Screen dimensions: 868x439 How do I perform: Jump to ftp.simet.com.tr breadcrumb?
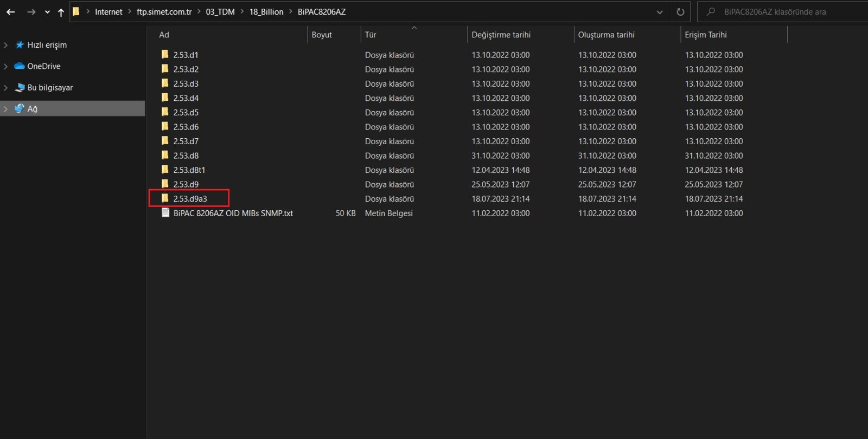click(x=164, y=12)
